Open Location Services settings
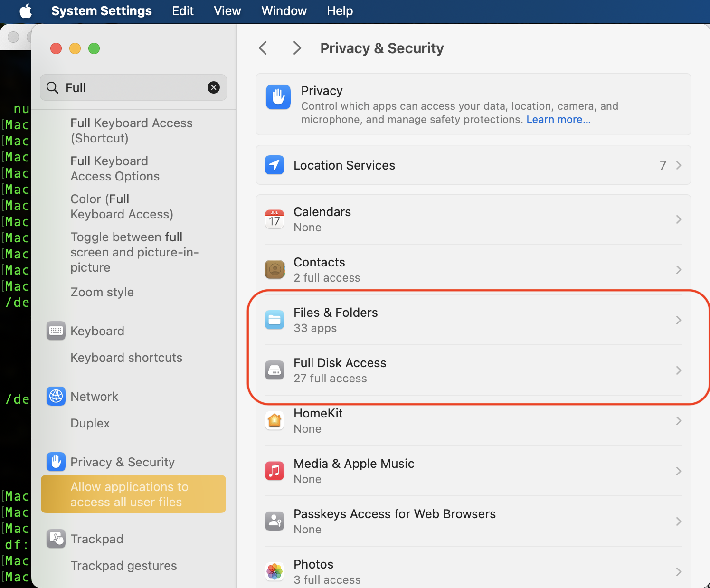This screenshot has height=588, width=710. [x=473, y=165]
